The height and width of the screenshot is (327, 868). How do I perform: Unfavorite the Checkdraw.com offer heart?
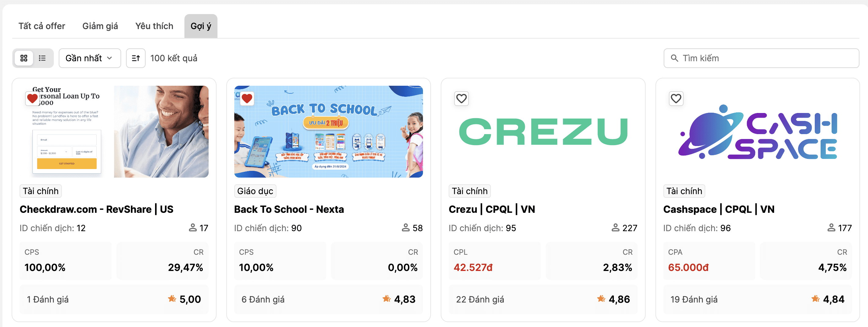[32, 99]
